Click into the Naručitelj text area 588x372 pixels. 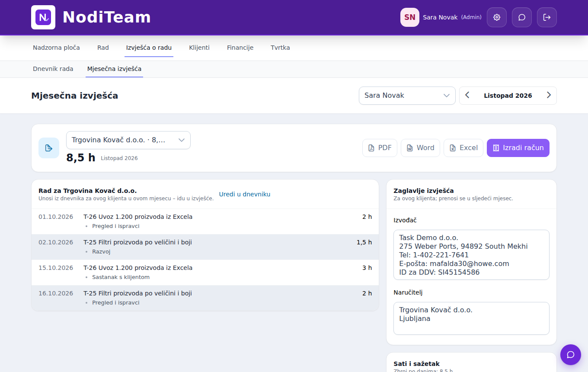pos(471,318)
